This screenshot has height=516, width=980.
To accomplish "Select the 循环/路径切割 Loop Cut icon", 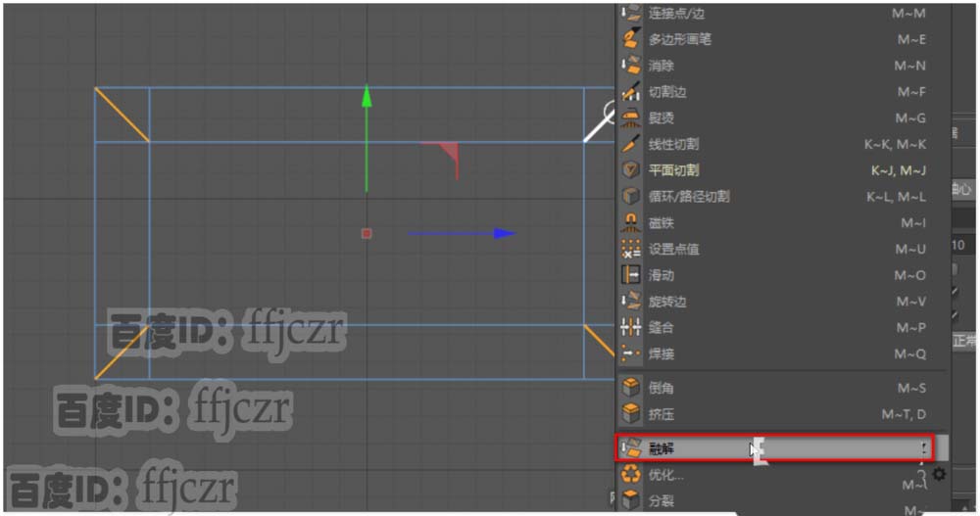I will point(630,196).
